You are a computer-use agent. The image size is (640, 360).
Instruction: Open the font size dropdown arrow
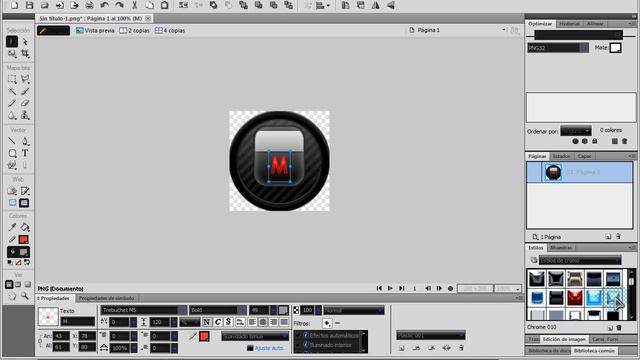tap(273, 310)
